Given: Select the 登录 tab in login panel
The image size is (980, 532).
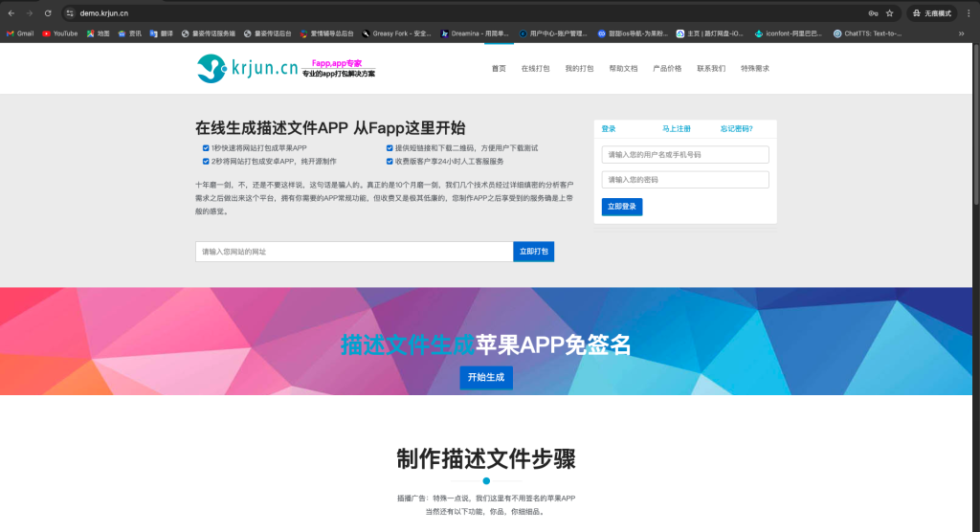Looking at the screenshot, I should (x=608, y=129).
